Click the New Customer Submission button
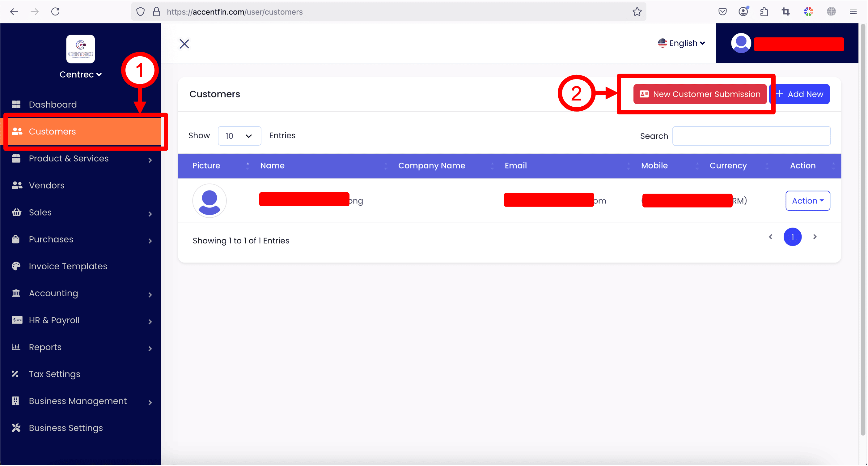 pyautogui.click(x=700, y=94)
